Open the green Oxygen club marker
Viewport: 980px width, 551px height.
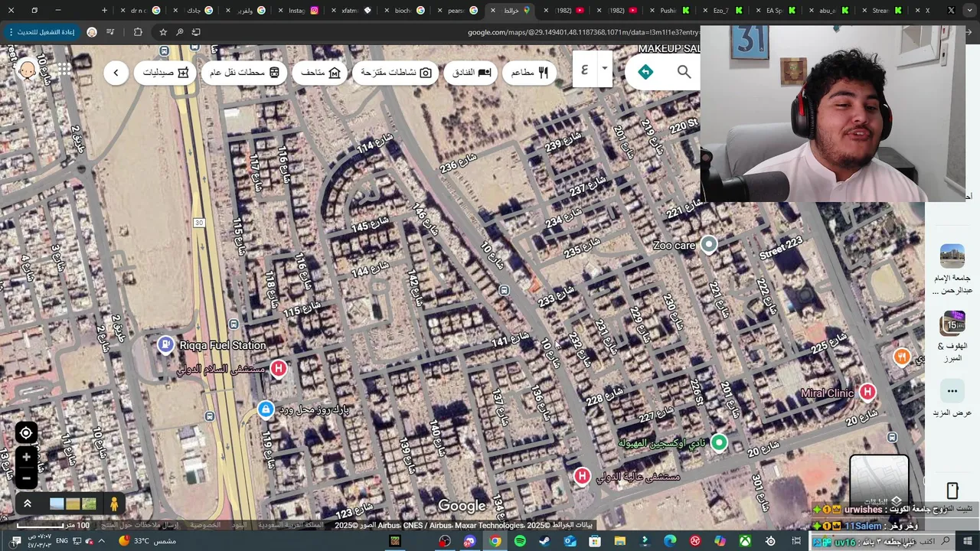point(719,442)
